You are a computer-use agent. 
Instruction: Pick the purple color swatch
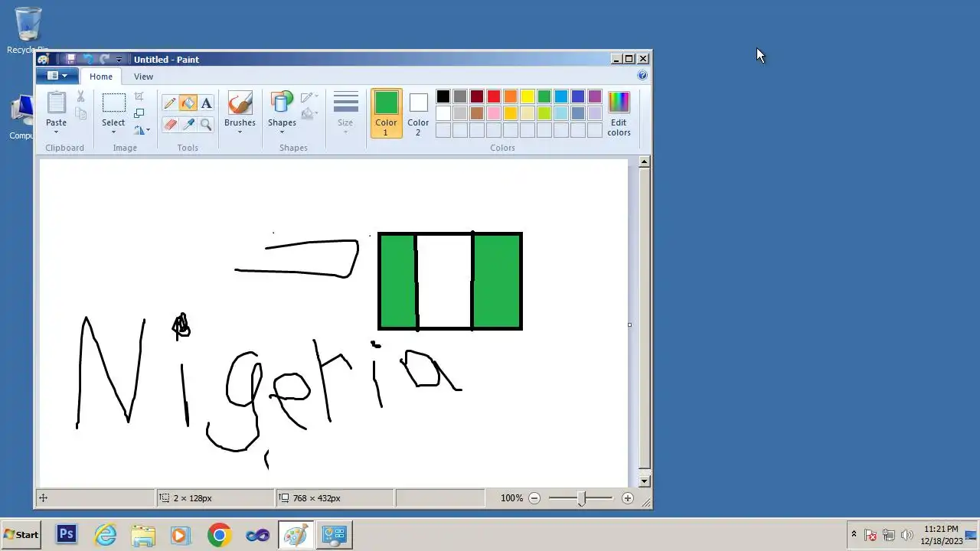click(595, 96)
